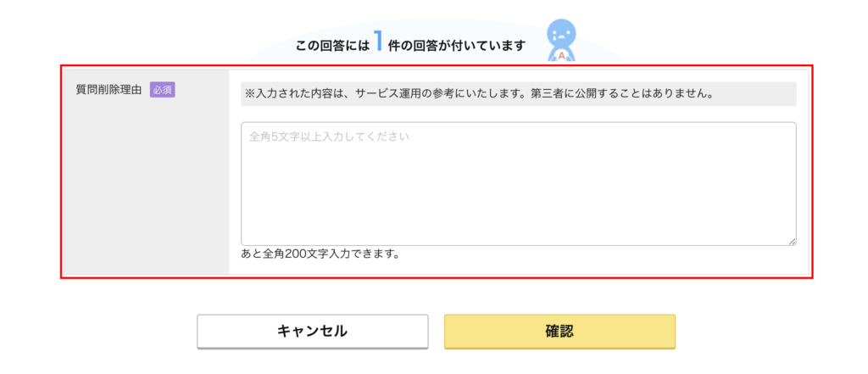Click the blue answer mascot character
Viewport: 868px width, 374px height.
(x=563, y=41)
